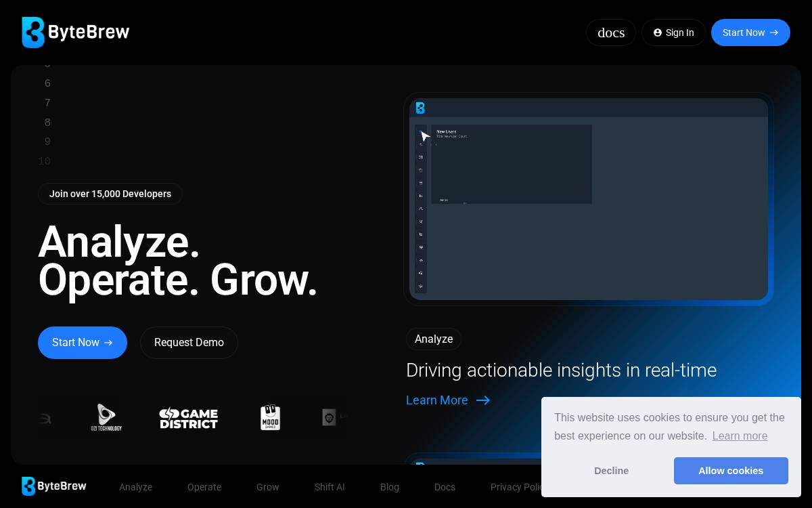The height and width of the screenshot is (508, 812).
Task: Open the Privacy Policy footer link
Action: [x=516, y=487]
